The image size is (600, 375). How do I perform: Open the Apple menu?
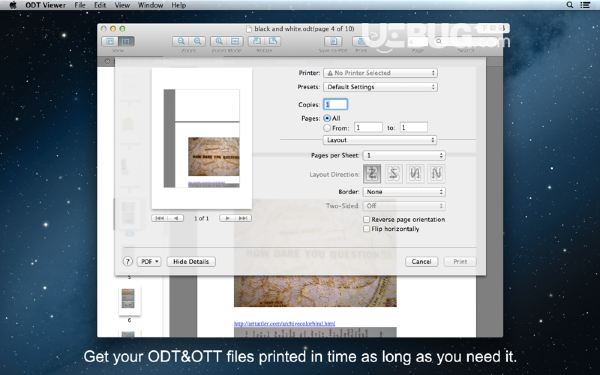coord(13,5)
